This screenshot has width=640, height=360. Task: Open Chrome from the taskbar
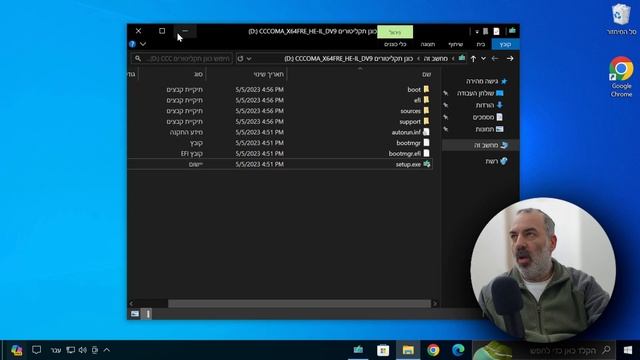(433, 350)
